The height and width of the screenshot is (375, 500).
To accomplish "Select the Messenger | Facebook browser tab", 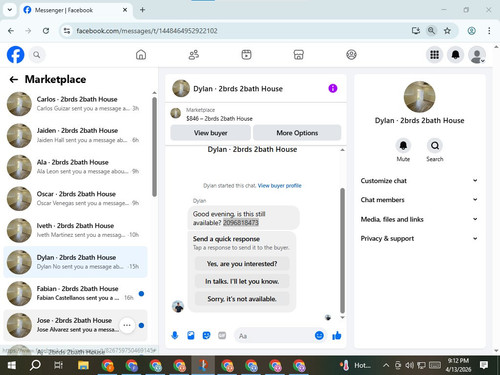I will pyautogui.click(x=76, y=10).
